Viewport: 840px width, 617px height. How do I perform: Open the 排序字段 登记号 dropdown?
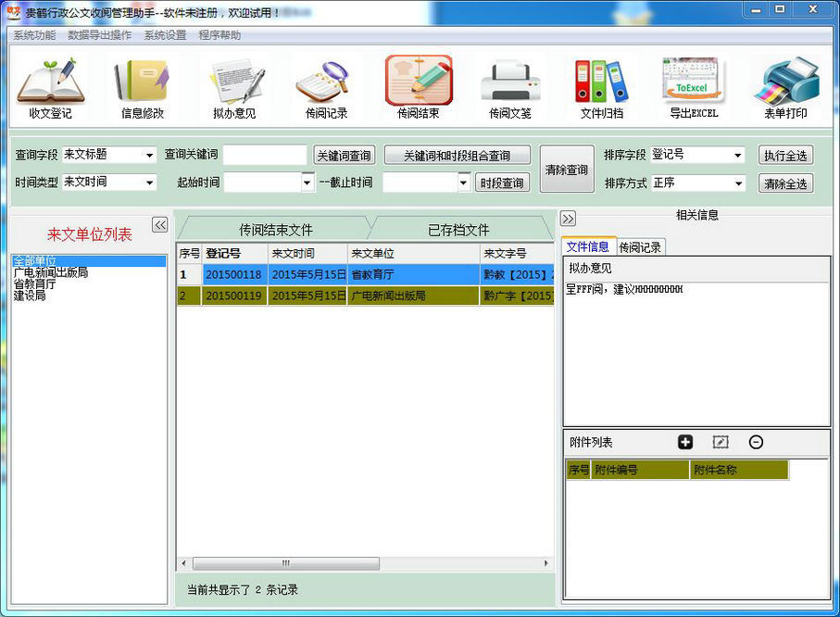point(738,156)
